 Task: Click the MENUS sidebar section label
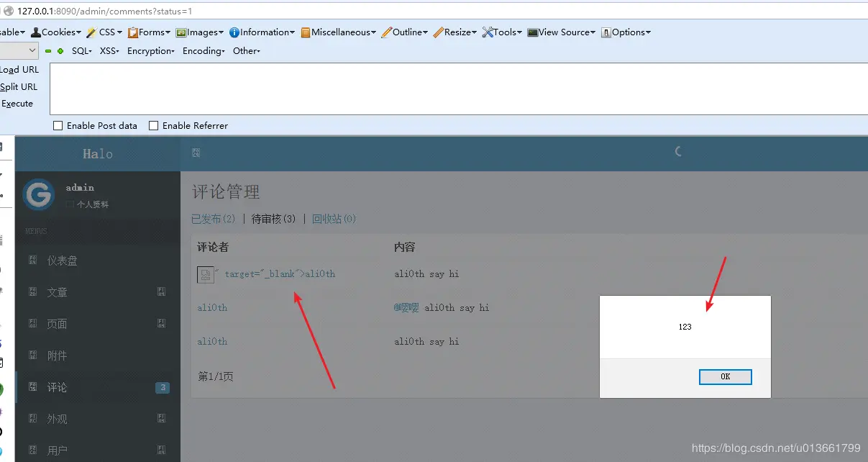(x=36, y=231)
